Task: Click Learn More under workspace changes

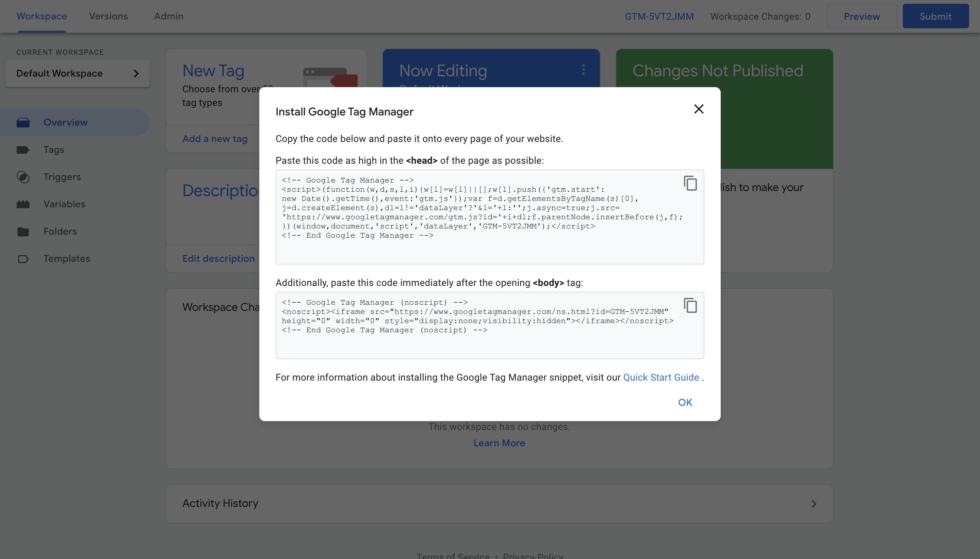Action: (x=499, y=443)
